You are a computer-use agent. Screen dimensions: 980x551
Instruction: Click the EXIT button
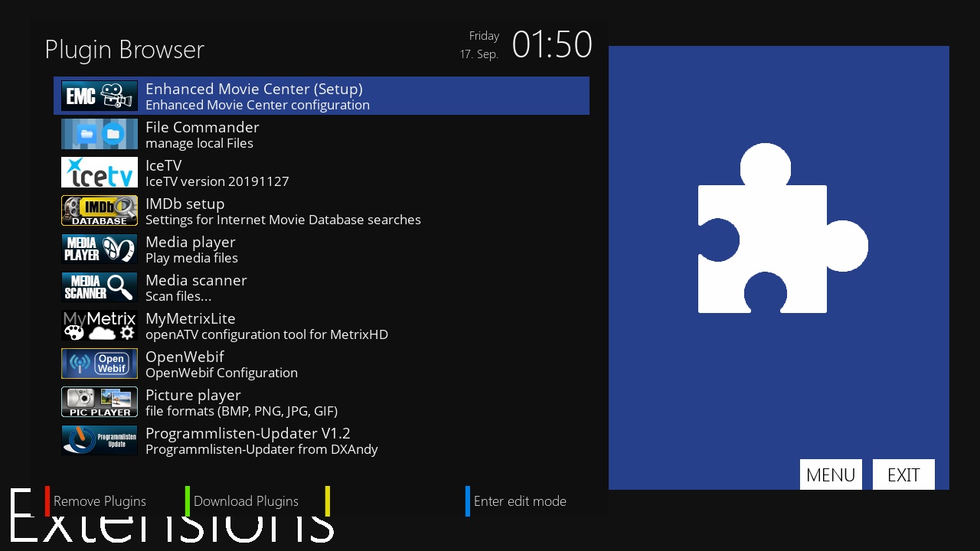(x=903, y=474)
